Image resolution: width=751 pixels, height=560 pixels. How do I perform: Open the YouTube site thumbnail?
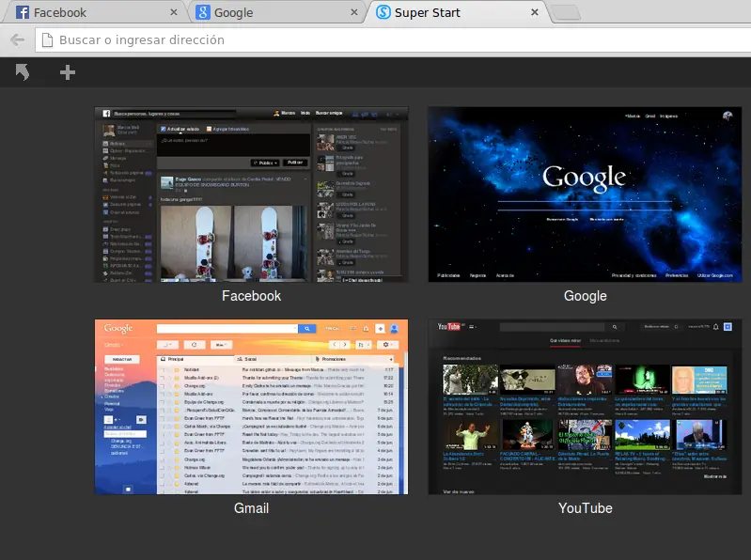click(x=585, y=407)
